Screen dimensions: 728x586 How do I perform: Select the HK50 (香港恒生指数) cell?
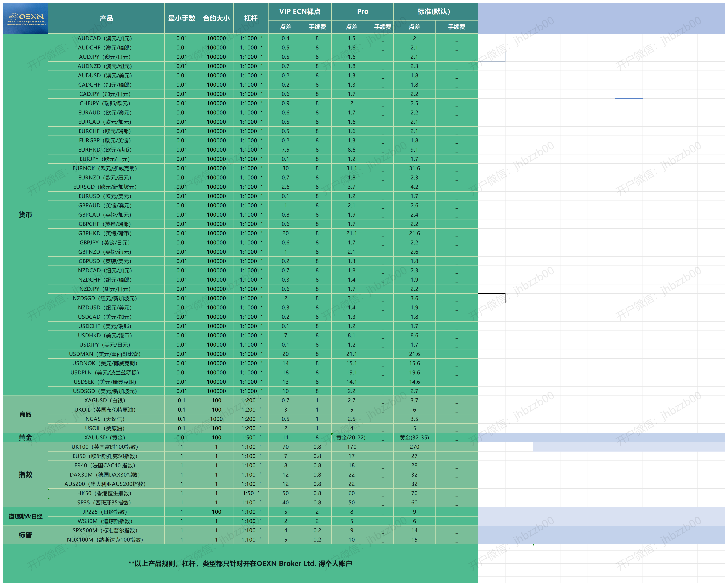click(106, 493)
